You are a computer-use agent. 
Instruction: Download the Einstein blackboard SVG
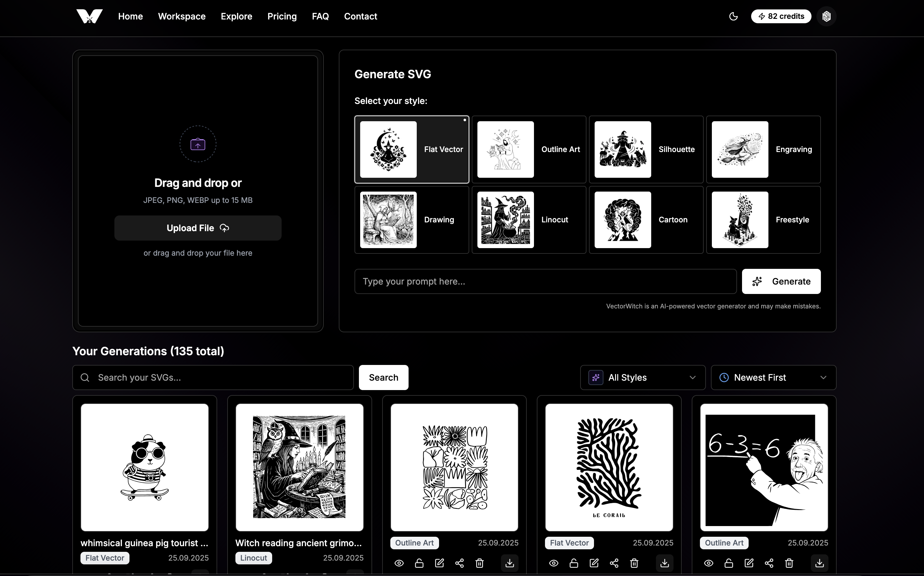(819, 563)
